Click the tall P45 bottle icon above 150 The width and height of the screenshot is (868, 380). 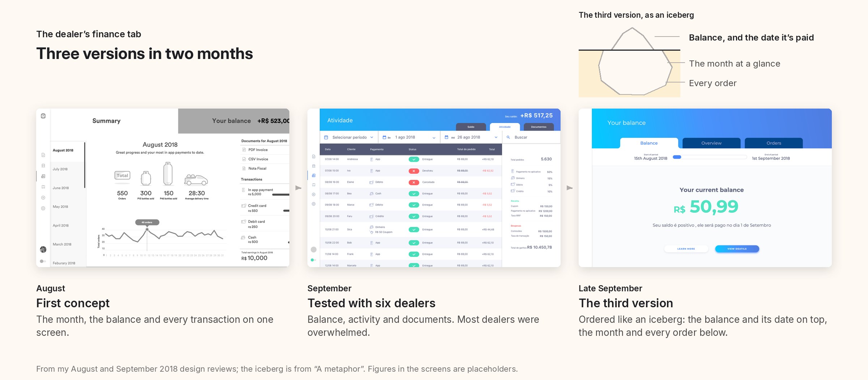pyautogui.click(x=168, y=174)
